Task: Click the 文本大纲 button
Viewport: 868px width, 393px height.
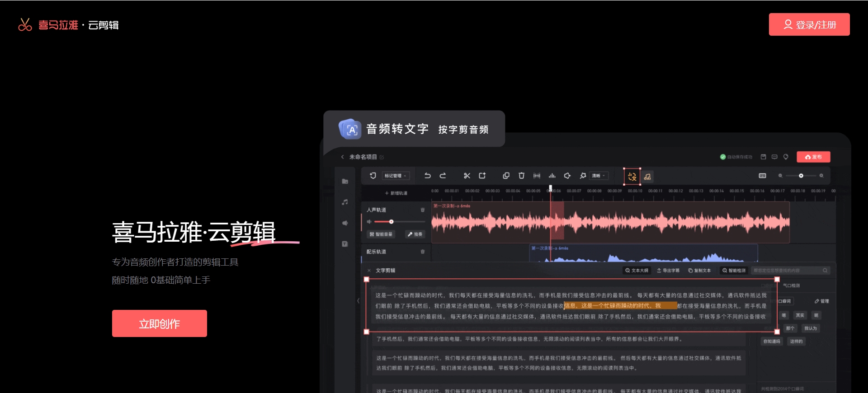Action: (637, 271)
